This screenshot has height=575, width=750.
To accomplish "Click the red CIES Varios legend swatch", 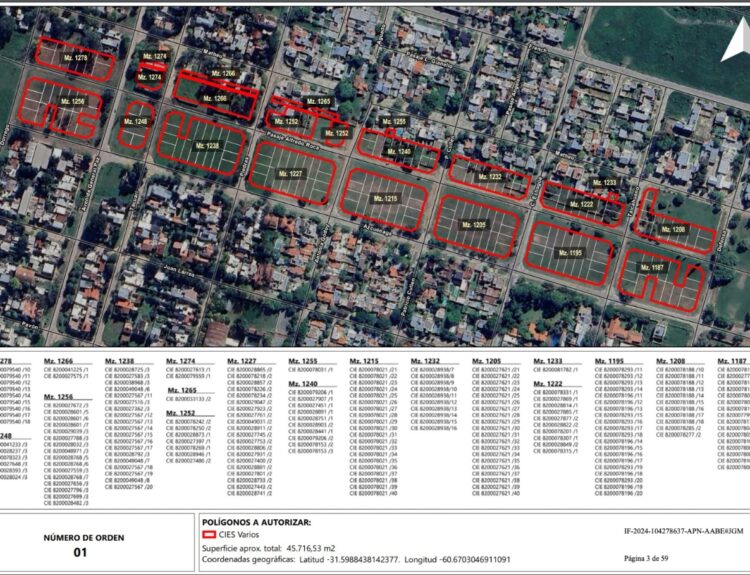I will [x=209, y=537].
